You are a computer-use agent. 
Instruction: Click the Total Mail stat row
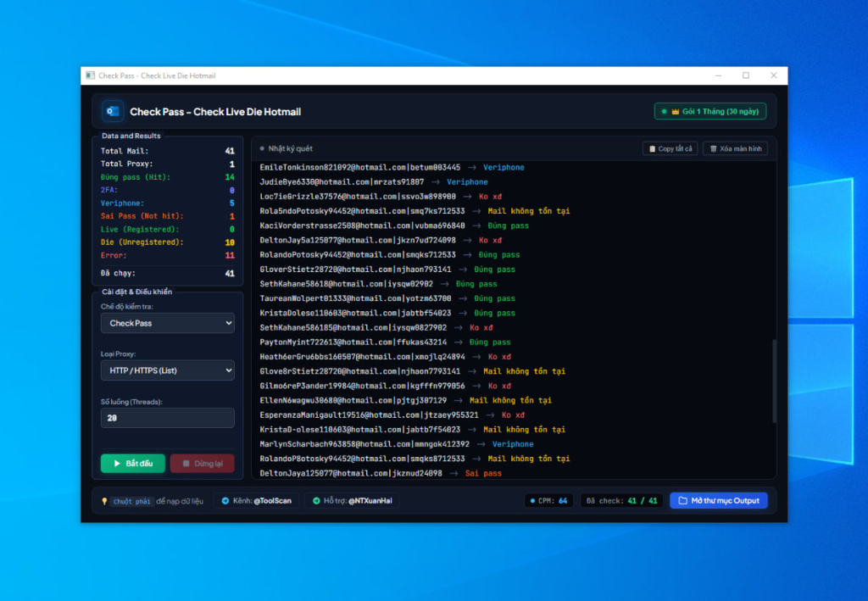(x=167, y=151)
